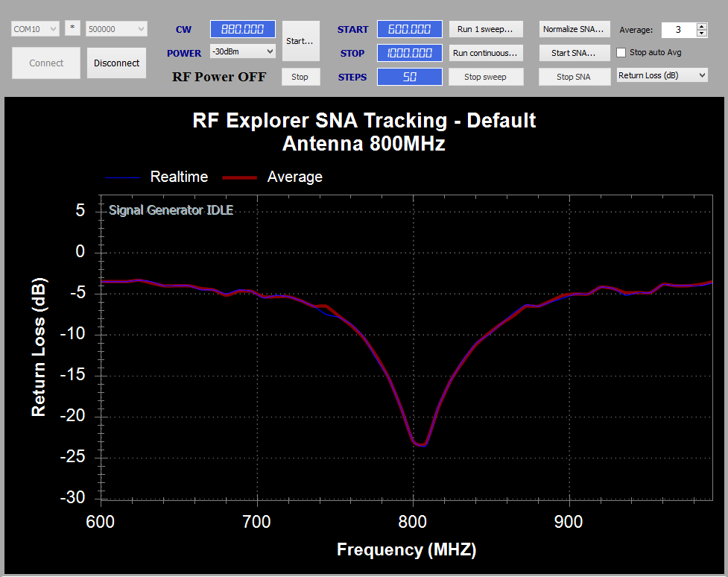The image size is (728, 577).
Task: Click Run 1 sweep... button
Action: pos(486,29)
